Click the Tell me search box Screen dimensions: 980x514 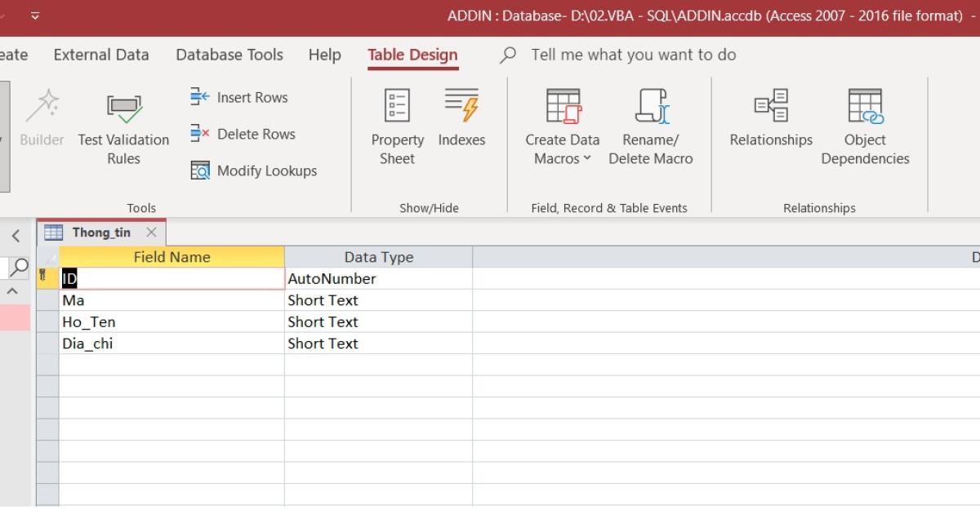(x=633, y=55)
